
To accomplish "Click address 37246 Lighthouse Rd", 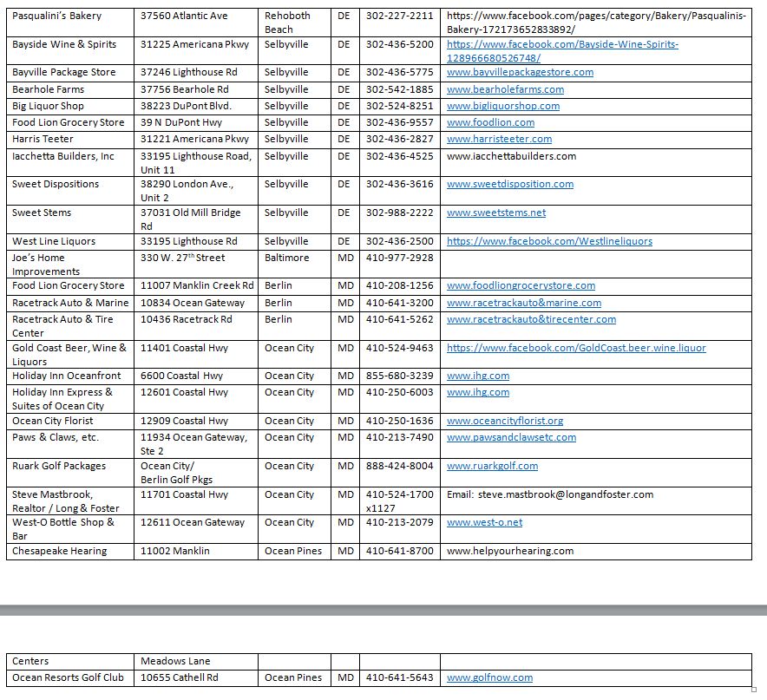I will (189, 72).
